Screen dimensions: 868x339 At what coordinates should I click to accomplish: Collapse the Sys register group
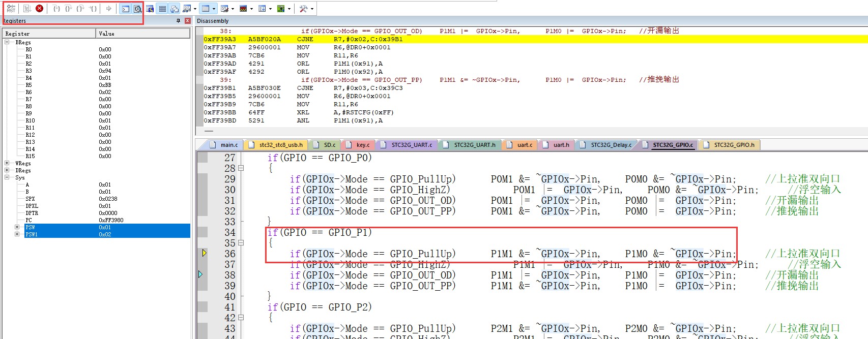[7, 177]
